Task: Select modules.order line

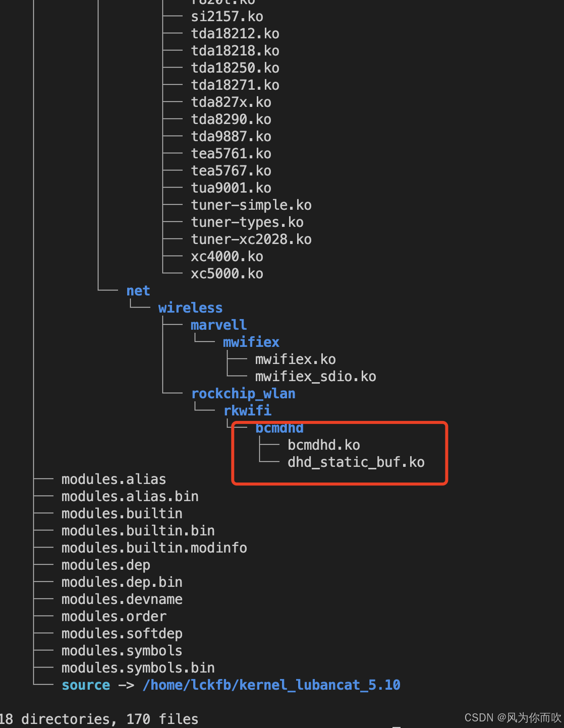Action: click(x=114, y=617)
